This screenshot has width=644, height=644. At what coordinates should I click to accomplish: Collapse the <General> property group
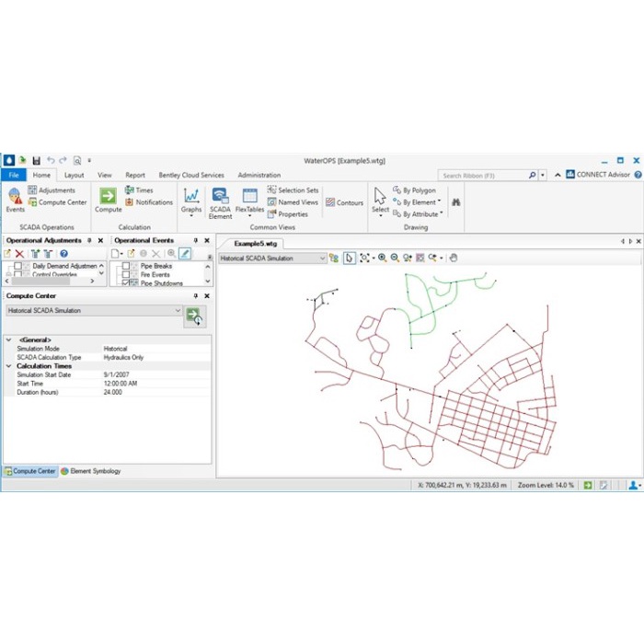pos(8,339)
